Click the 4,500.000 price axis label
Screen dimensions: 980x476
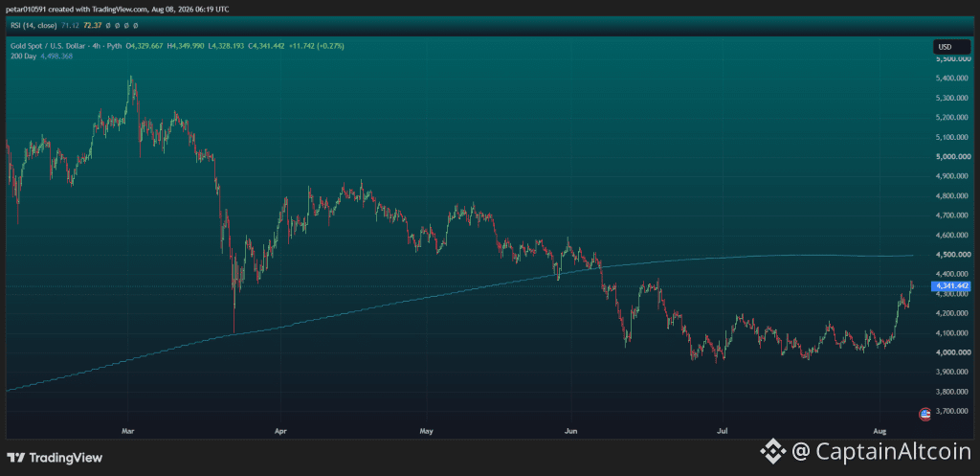(x=953, y=255)
